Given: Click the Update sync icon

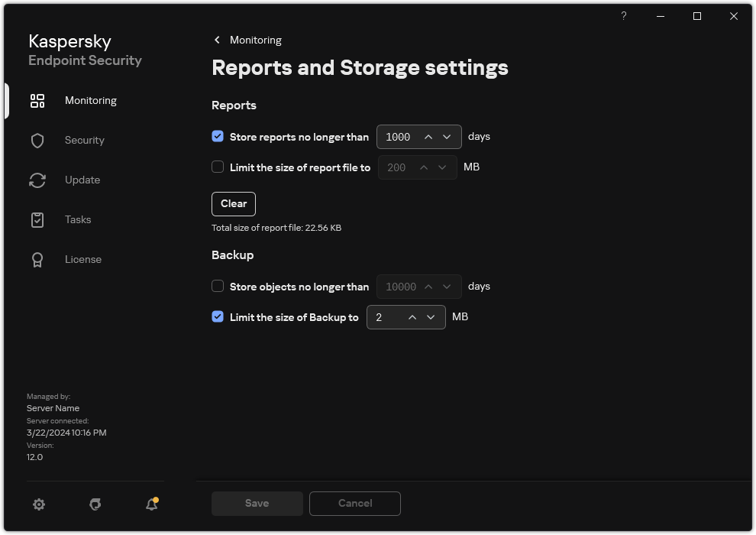Looking at the screenshot, I should 37,180.
